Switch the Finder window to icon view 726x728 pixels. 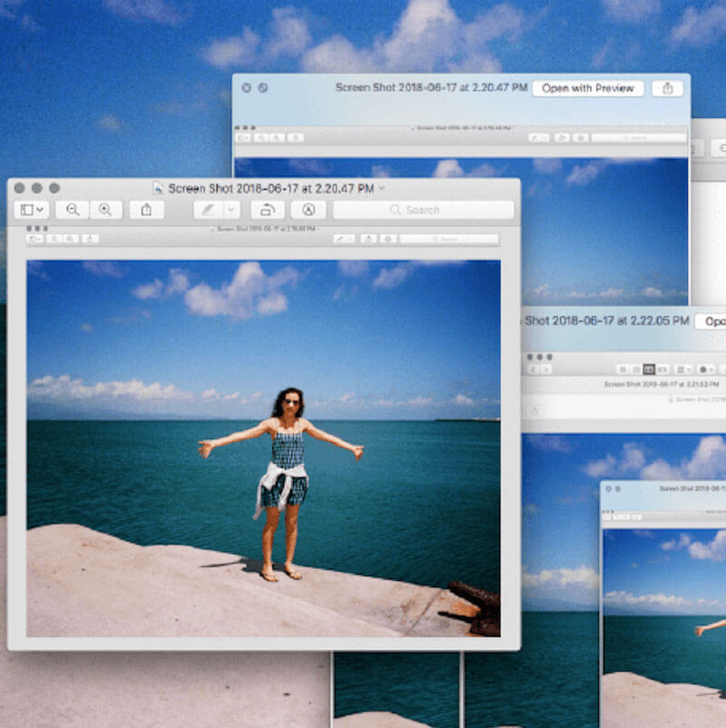623,369
